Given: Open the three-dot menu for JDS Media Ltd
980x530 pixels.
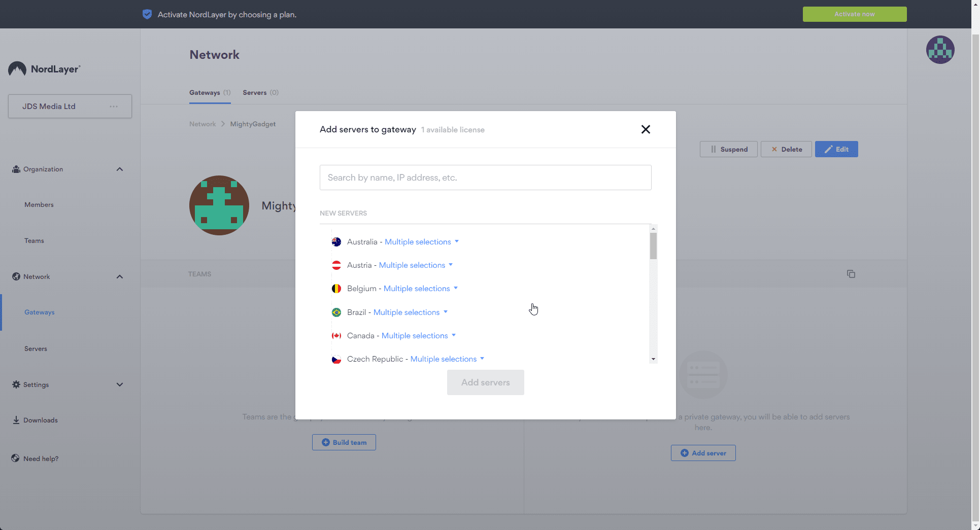Looking at the screenshot, I should [x=114, y=107].
